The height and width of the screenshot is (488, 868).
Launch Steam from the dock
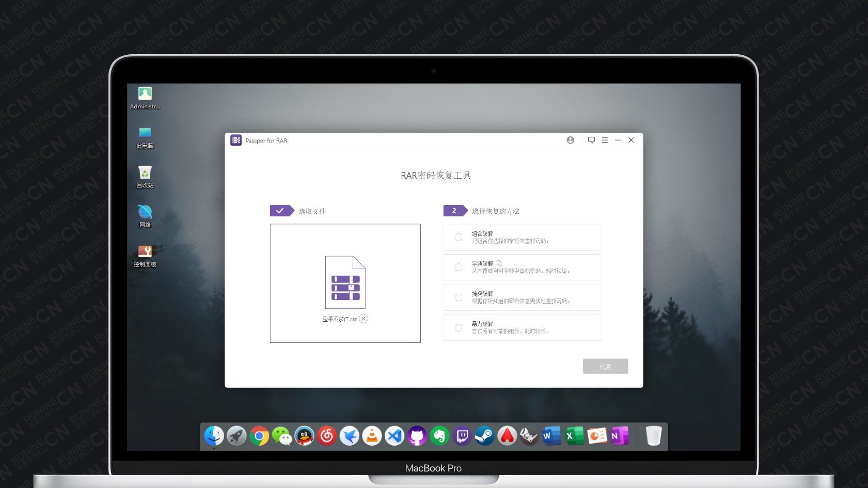pos(484,436)
